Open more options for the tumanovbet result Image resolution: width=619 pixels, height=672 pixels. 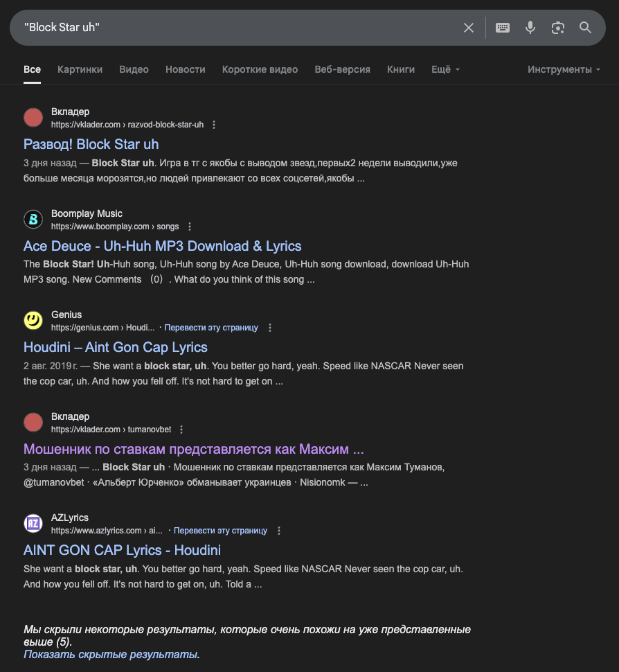181,430
